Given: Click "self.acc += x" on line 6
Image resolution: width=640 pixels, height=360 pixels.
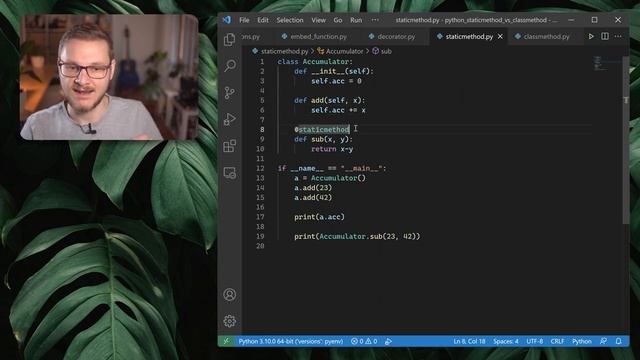Looking at the screenshot, I should (x=338, y=110).
